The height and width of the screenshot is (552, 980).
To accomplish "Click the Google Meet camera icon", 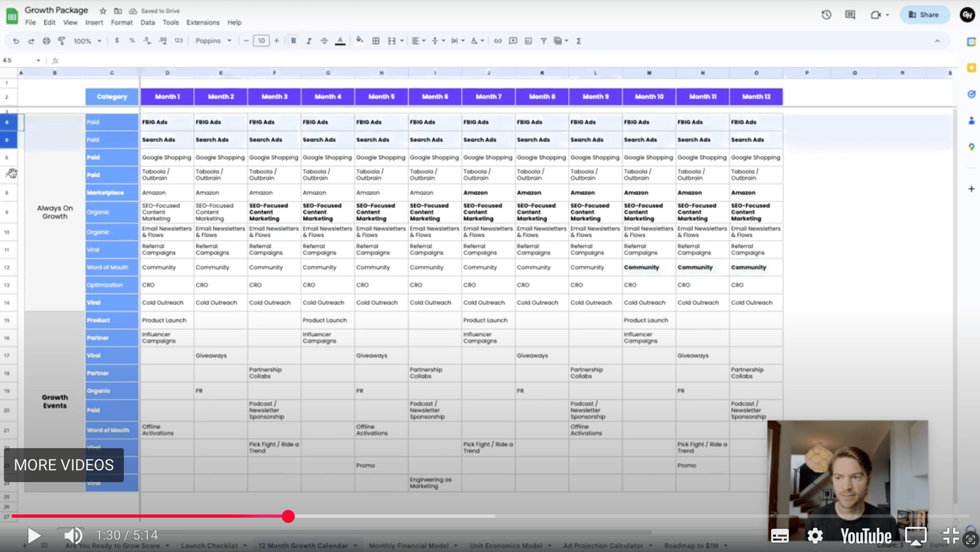I will pyautogui.click(x=875, y=15).
